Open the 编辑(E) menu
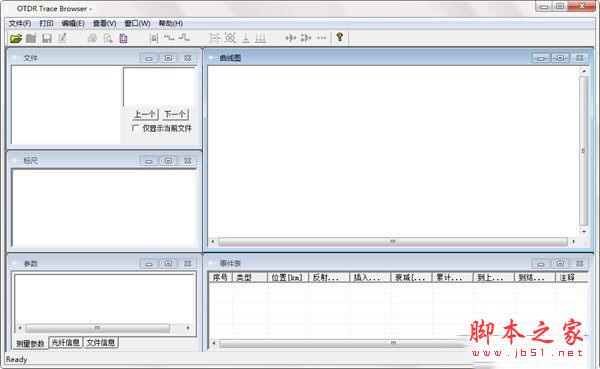The image size is (600, 369). click(x=73, y=23)
